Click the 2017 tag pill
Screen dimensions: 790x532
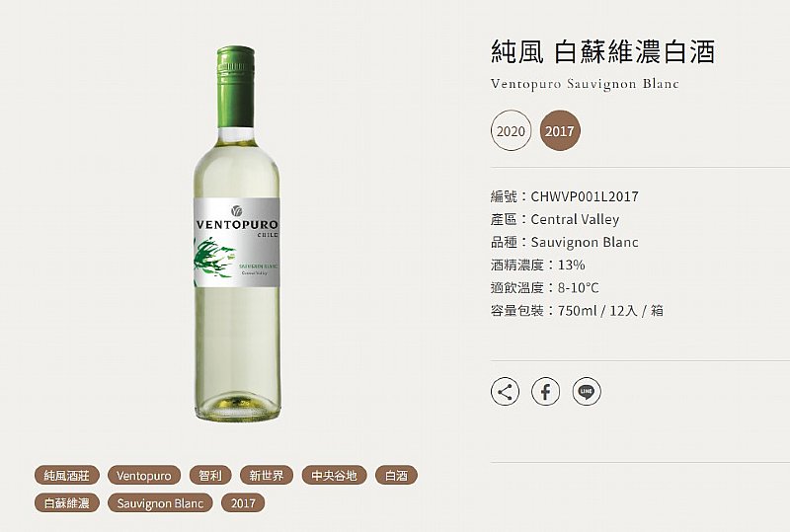pyautogui.click(x=243, y=502)
